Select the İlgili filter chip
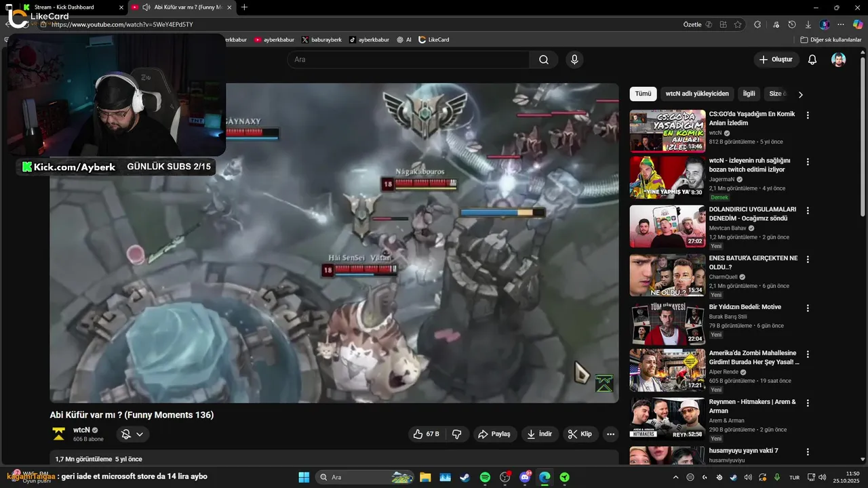This screenshot has width=868, height=488. tap(749, 94)
